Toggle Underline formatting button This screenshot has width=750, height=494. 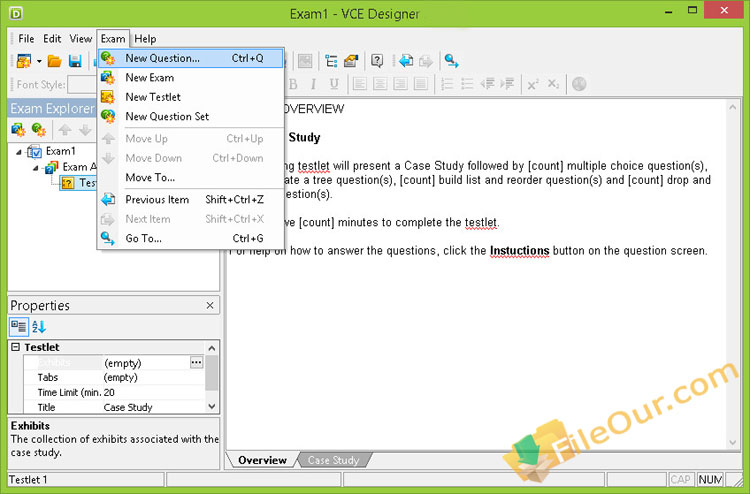(x=334, y=84)
